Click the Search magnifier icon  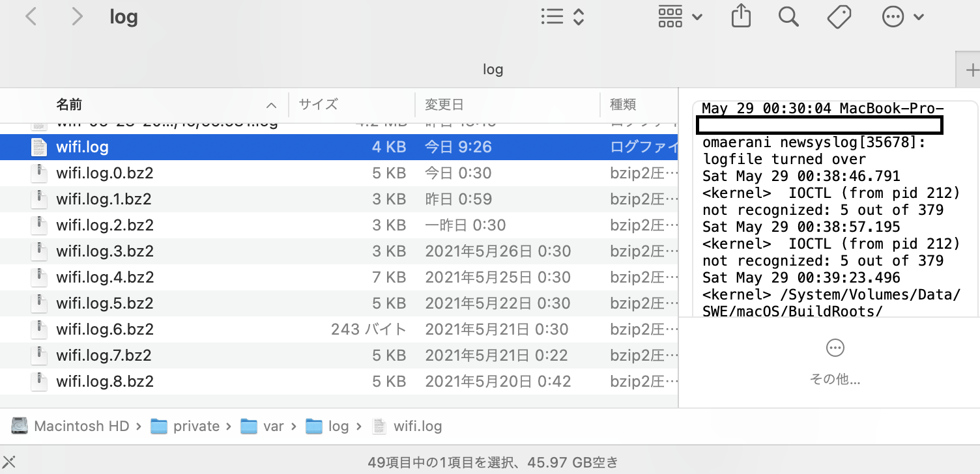[788, 17]
